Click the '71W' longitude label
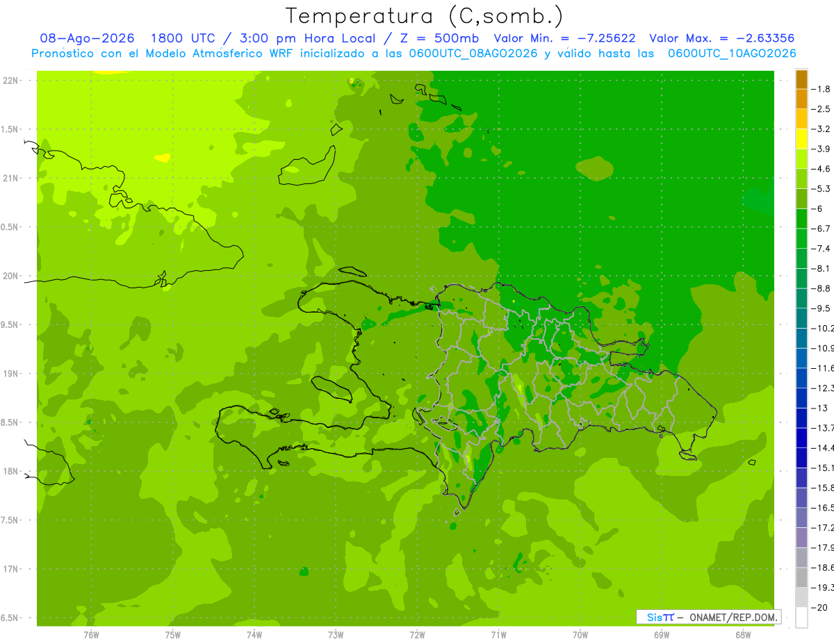Screen dimensions: 834x644 coord(498,634)
